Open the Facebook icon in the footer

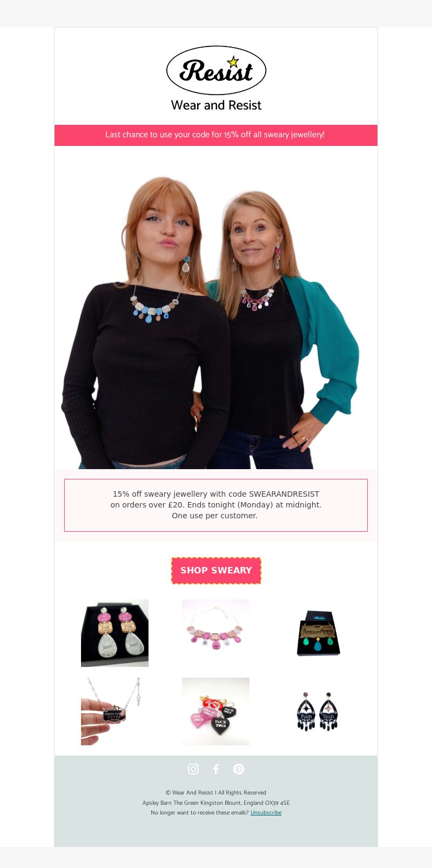(x=216, y=769)
